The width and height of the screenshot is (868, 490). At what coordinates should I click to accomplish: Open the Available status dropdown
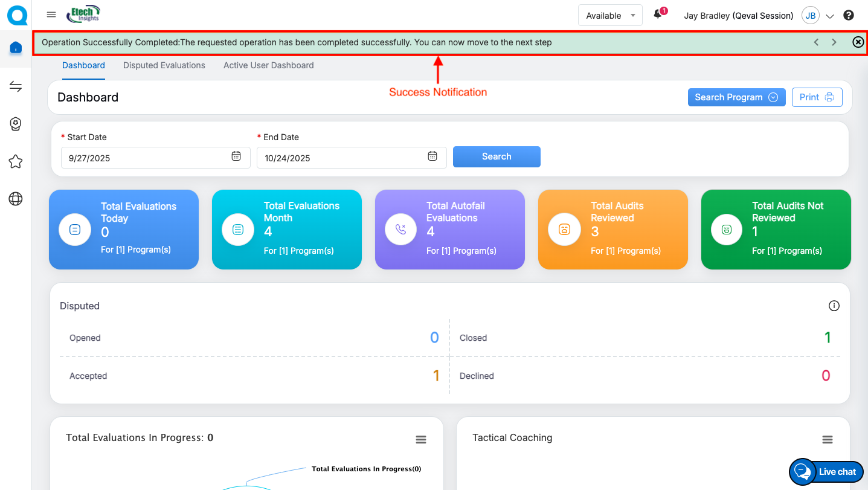pos(610,16)
